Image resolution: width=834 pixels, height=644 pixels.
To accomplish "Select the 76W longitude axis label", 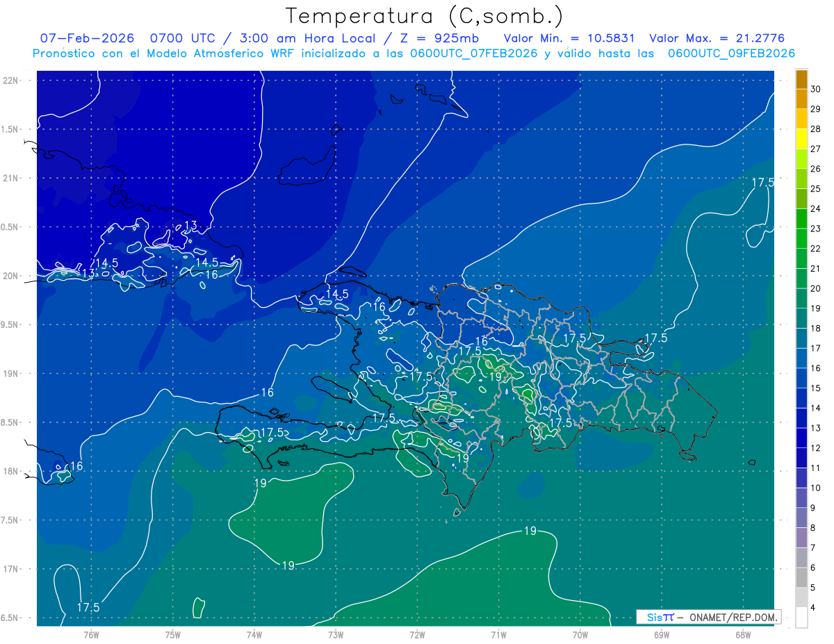I will (91, 634).
